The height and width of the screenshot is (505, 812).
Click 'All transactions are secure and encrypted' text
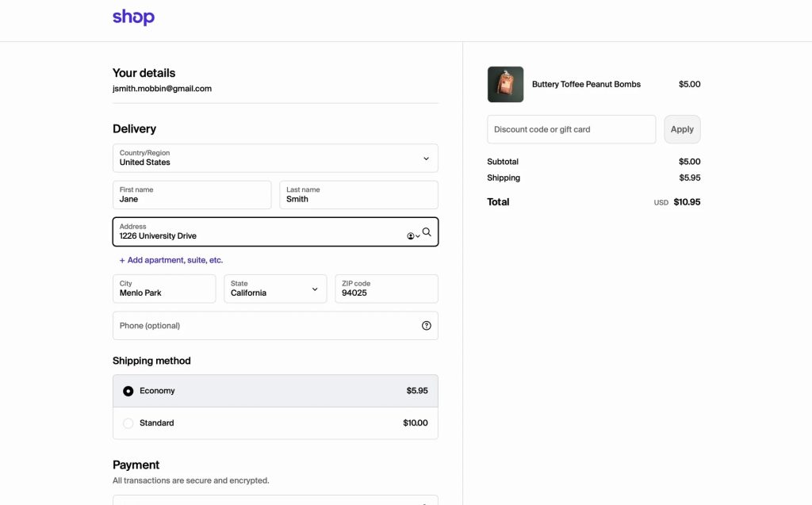pyautogui.click(x=191, y=480)
